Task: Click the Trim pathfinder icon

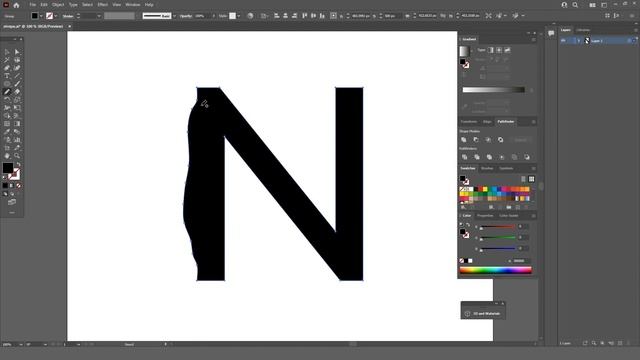Action: pyautogui.click(x=477, y=157)
